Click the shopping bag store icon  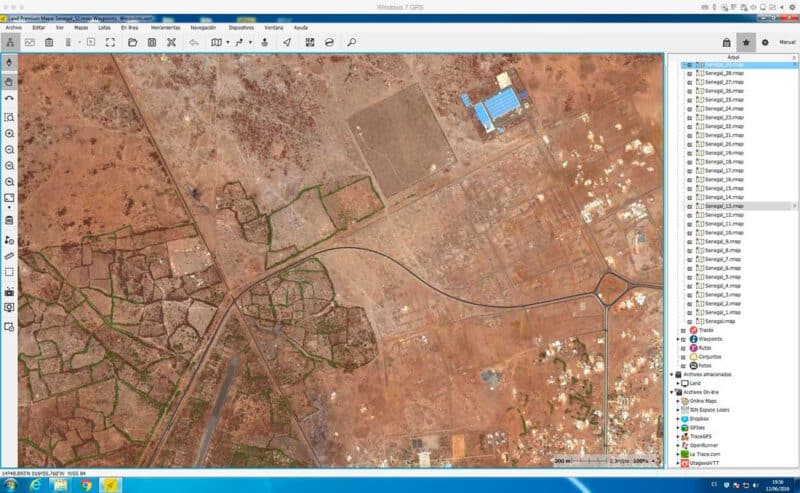click(727, 42)
